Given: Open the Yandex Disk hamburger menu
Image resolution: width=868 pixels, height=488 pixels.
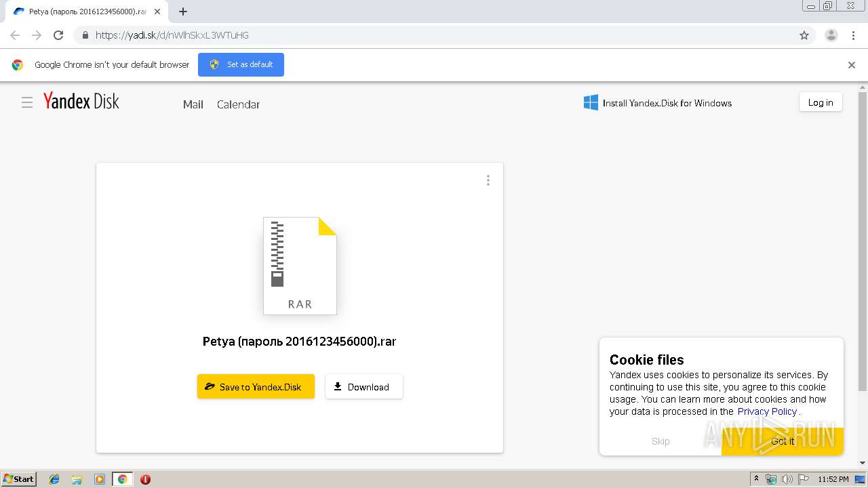Looking at the screenshot, I should tap(27, 102).
